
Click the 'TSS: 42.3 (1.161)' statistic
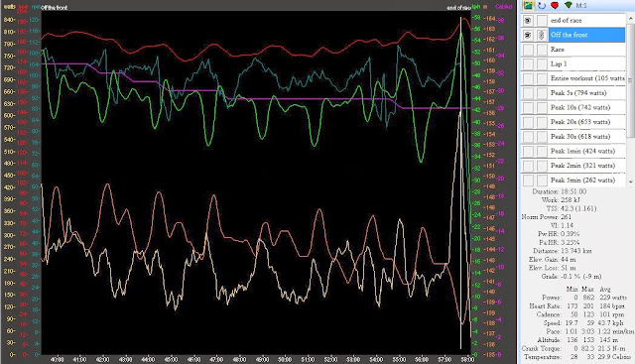click(571, 208)
